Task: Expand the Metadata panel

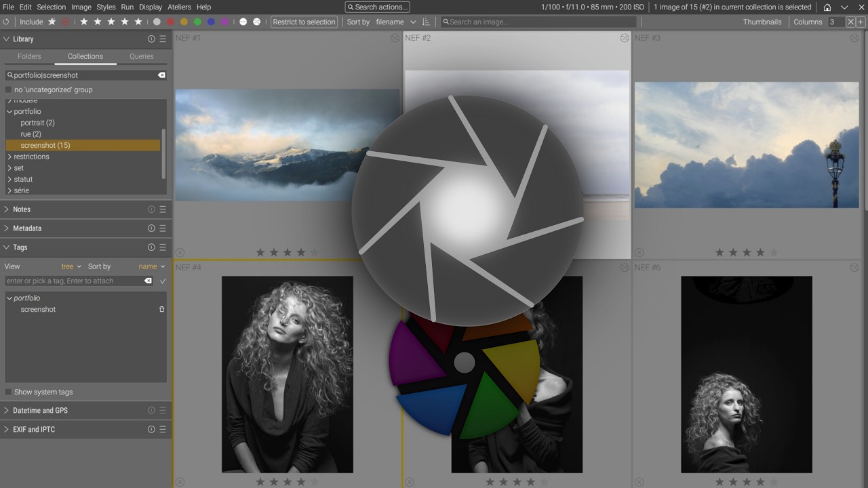Action: (7, 228)
